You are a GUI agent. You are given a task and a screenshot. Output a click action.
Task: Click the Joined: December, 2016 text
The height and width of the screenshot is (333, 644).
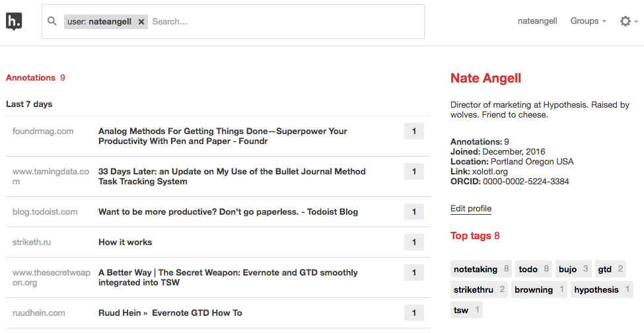(x=498, y=152)
